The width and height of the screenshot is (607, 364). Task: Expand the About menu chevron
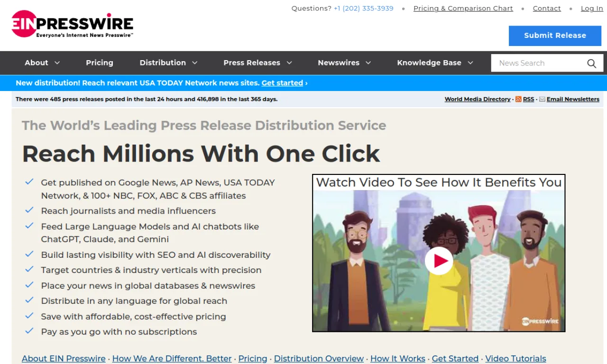click(x=57, y=63)
